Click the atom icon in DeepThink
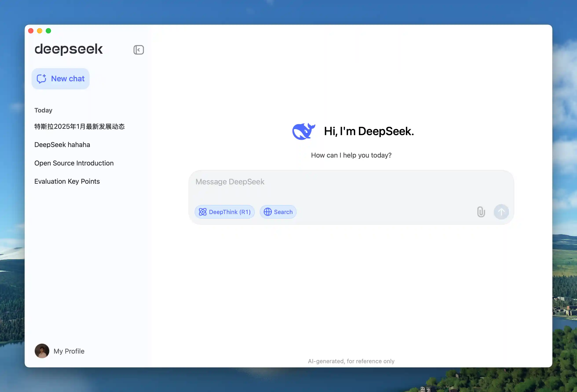This screenshot has height=392, width=577. click(x=203, y=212)
